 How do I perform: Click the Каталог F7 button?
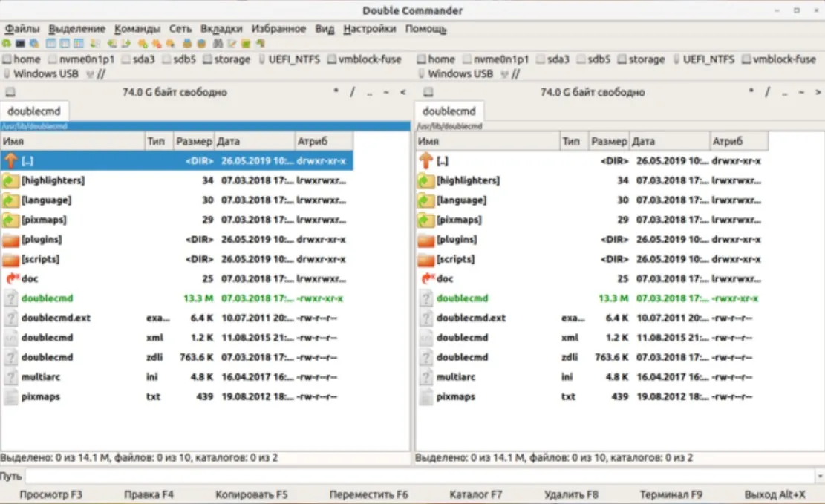(476, 494)
